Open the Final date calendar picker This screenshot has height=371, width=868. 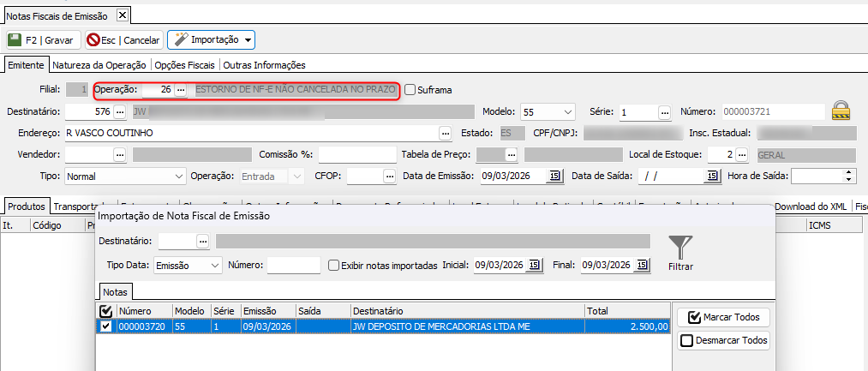[639, 266]
